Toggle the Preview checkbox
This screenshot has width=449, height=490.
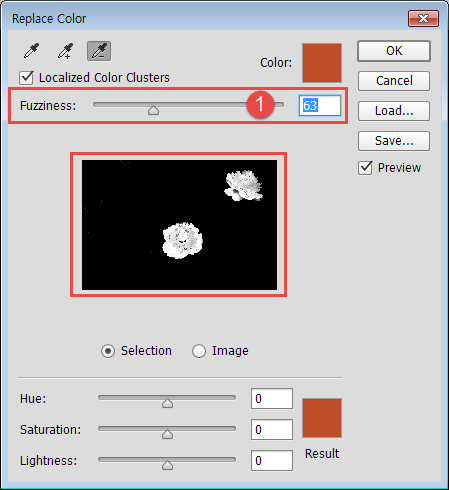click(365, 168)
